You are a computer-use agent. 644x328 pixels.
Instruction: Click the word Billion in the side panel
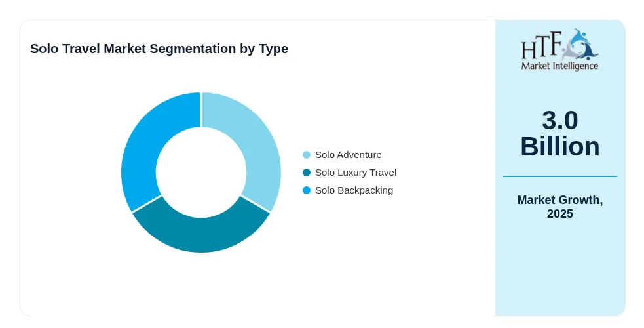559,146
